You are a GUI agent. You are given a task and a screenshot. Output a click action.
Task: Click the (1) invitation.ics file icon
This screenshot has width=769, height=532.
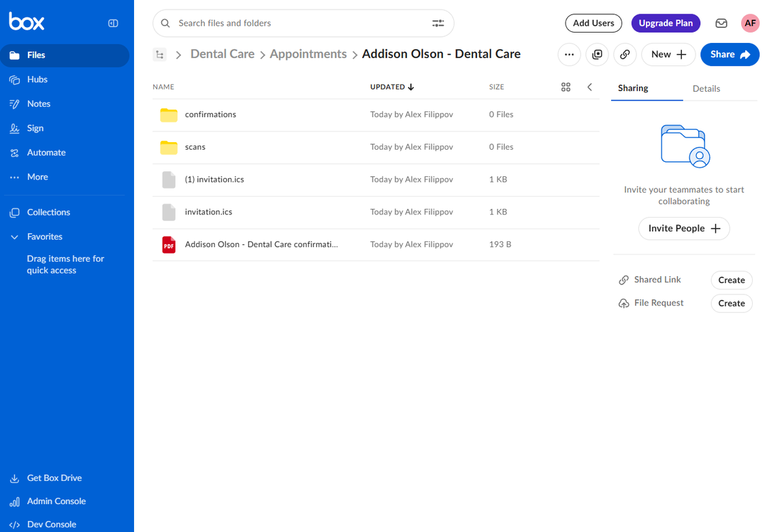tap(169, 180)
